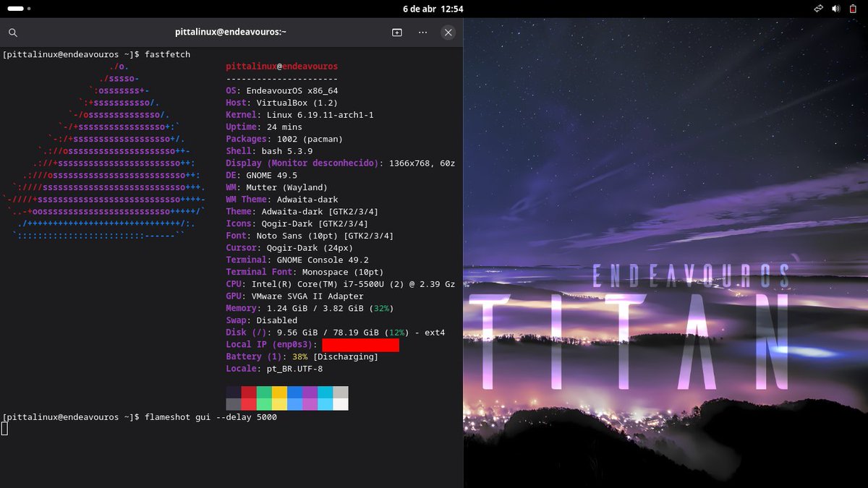
Task: Click the medium gray swatch in bottom palette row
Action: (x=234, y=404)
